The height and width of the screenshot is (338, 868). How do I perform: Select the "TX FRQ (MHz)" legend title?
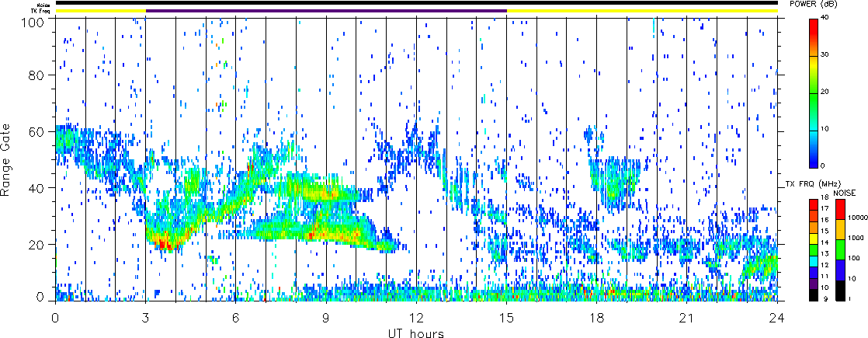[804, 184]
